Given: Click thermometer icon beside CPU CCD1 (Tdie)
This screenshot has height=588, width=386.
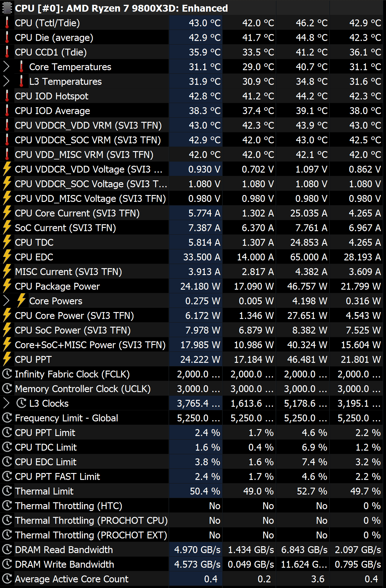Looking at the screenshot, I should point(7,52).
